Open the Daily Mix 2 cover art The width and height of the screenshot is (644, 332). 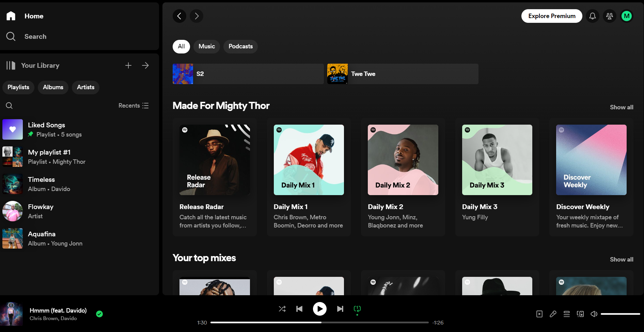pyautogui.click(x=403, y=160)
